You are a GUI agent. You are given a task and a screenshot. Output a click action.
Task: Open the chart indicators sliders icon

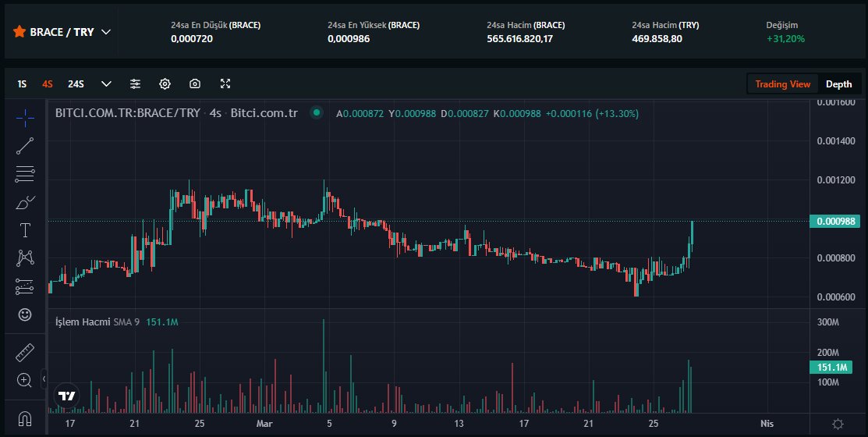point(135,83)
